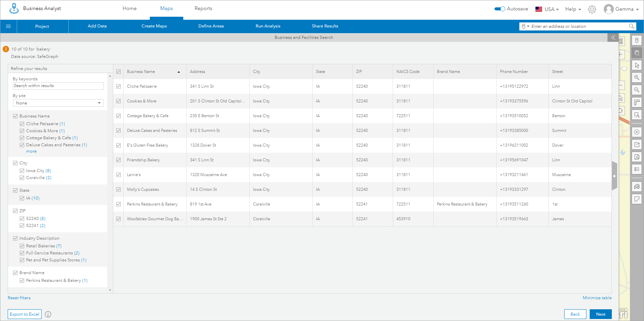Screen dimensions: 644x321
Task: Uncheck the Retail Bakeries filter checkbox
Action: tap(22, 246)
